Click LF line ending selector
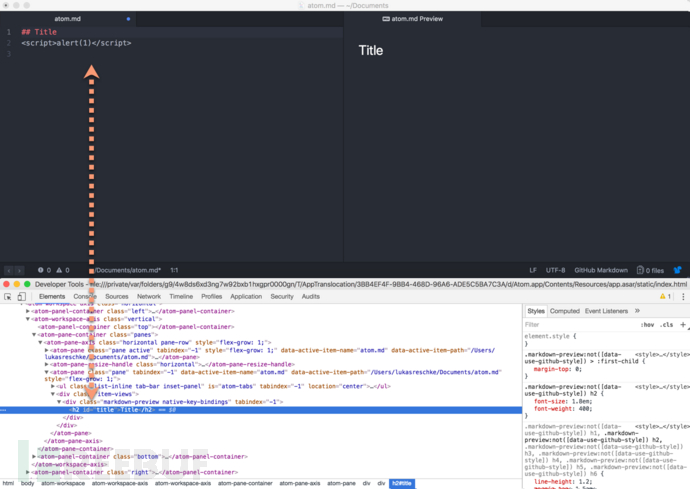Viewport: 690px width, 489px height. [x=533, y=270]
